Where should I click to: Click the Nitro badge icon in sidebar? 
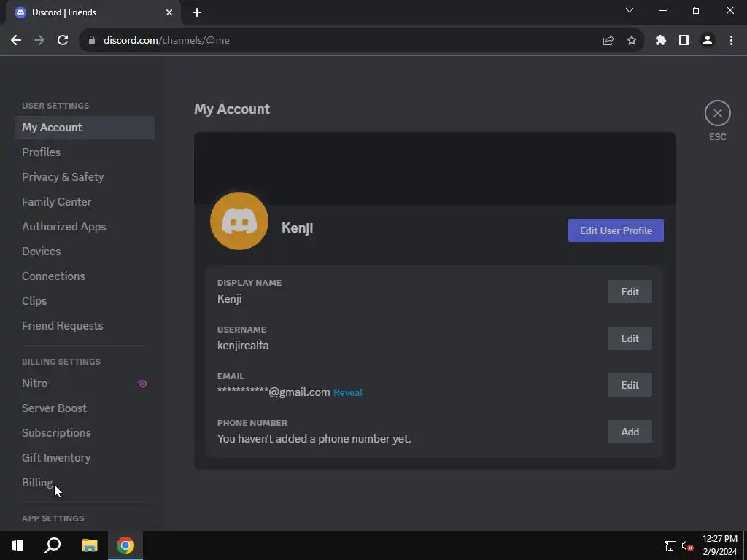tap(142, 384)
